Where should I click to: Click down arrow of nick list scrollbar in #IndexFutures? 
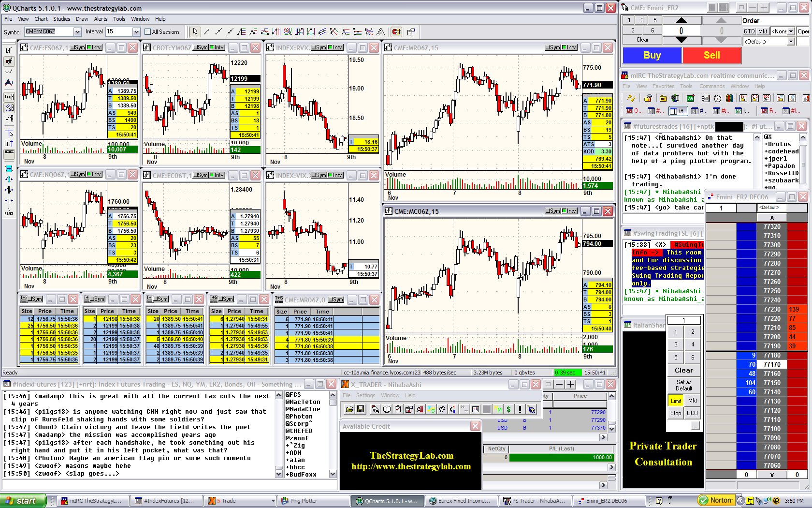(333, 474)
